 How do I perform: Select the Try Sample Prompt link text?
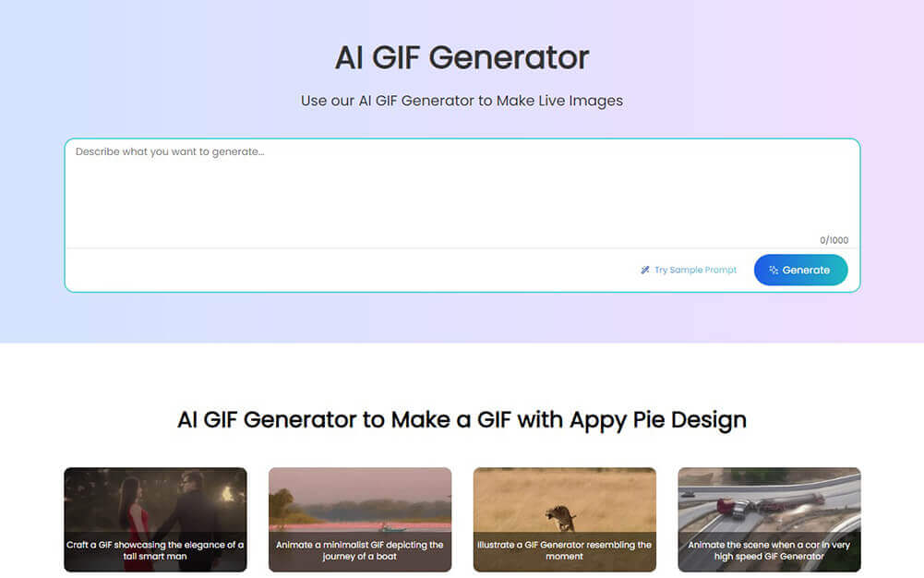point(695,271)
